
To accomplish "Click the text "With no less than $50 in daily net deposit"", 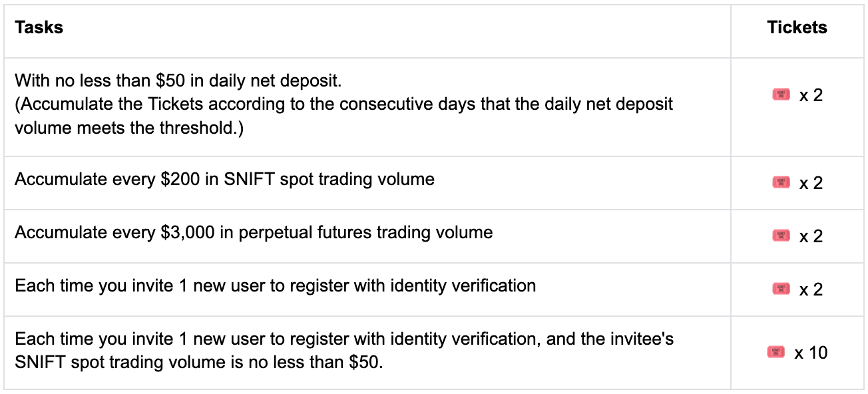I will click(x=178, y=81).
